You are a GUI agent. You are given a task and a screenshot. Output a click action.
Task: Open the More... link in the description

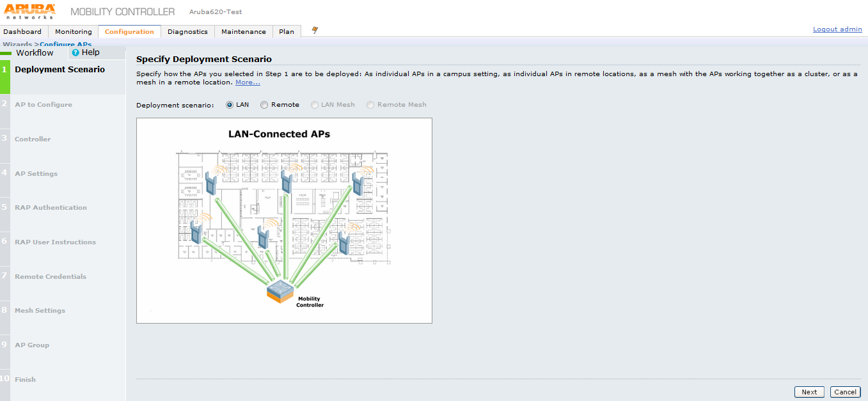(x=248, y=83)
